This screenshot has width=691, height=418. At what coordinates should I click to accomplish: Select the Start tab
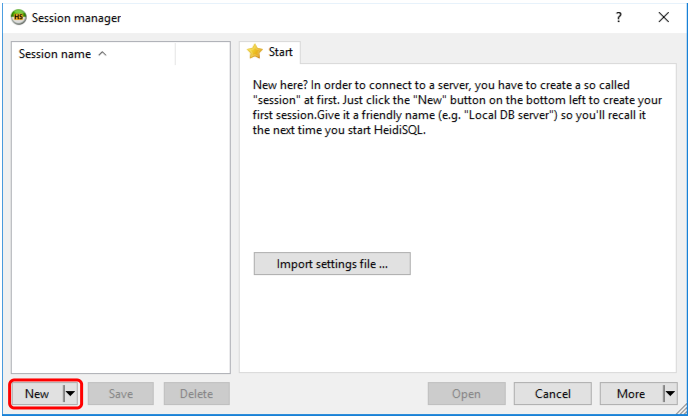(270, 52)
